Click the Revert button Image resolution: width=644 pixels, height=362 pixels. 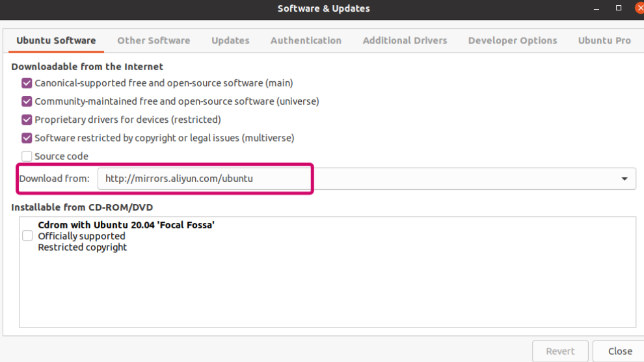click(560, 352)
